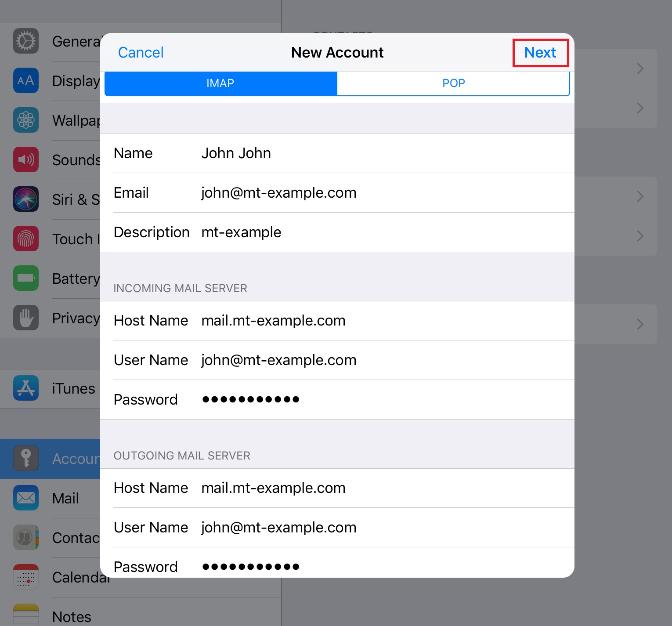The height and width of the screenshot is (626, 672).
Task: Tap the Contacts icon
Action: 26,538
